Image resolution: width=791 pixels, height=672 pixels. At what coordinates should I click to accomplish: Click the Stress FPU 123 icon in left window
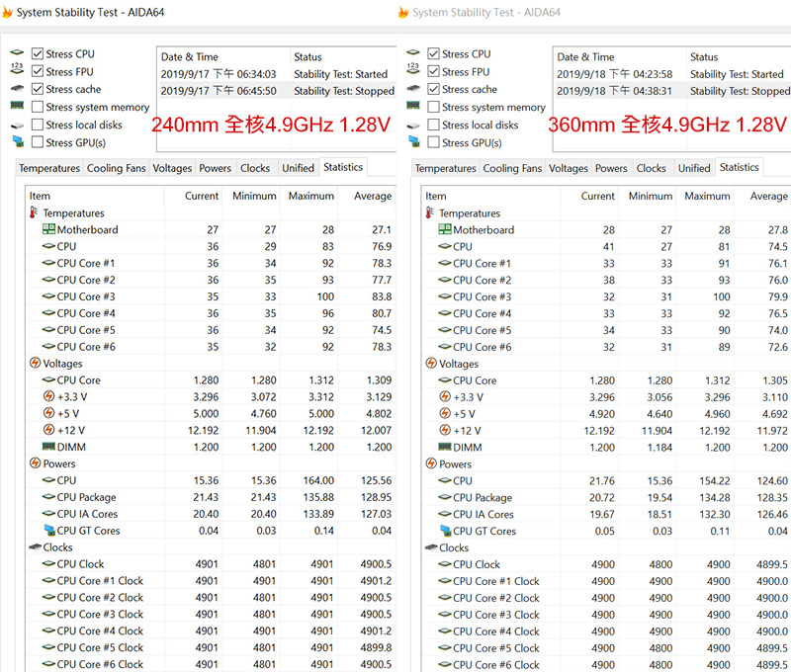pyautogui.click(x=17, y=69)
